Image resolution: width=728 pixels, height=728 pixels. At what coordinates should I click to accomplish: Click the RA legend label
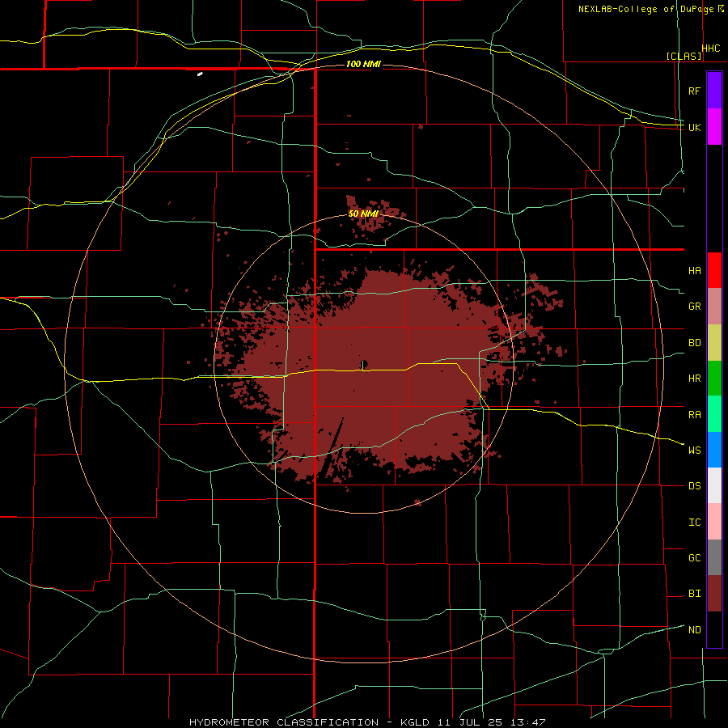click(694, 415)
